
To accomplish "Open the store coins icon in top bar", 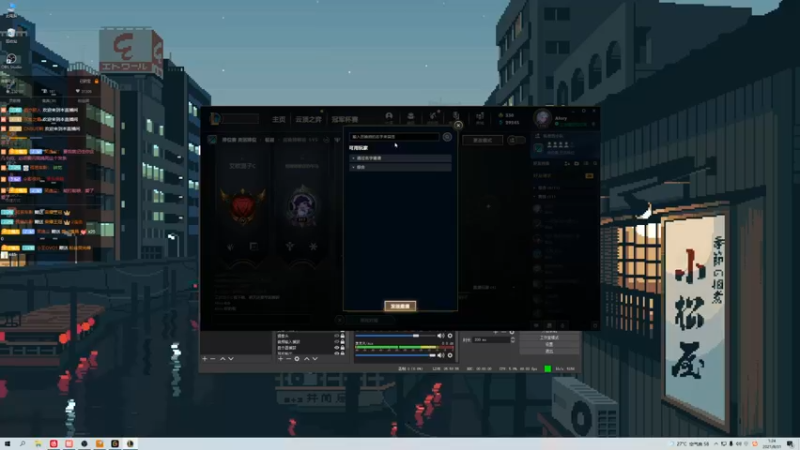I will pyautogui.click(x=480, y=117).
